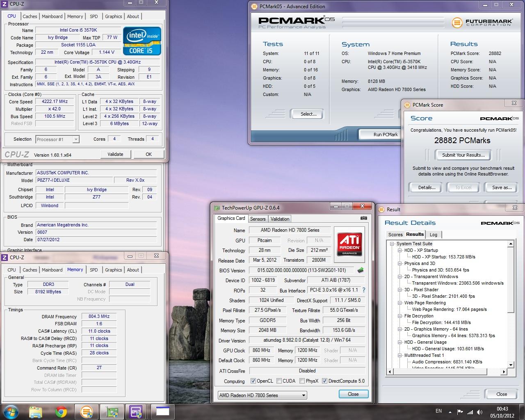Select the blank window taskbar icon
This screenshot has height=420, width=525.
click(x=162, y=412)
